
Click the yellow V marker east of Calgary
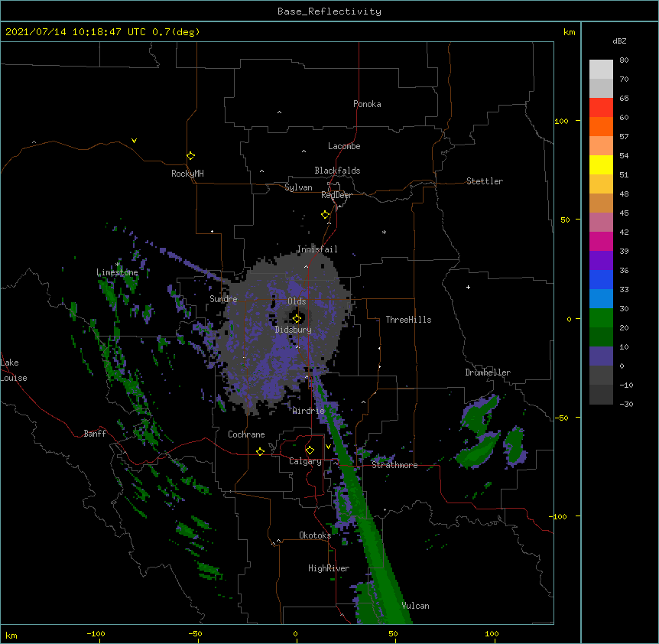coord(328,447)
